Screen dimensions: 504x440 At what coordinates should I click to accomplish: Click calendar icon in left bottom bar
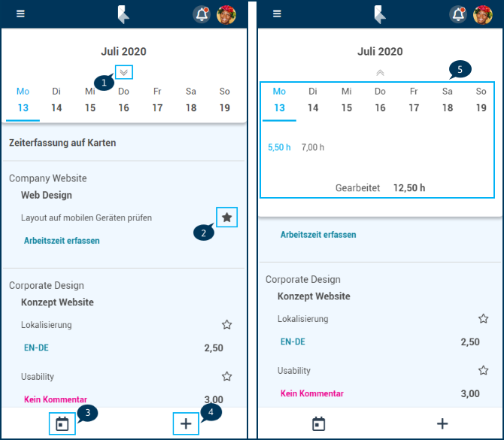click(62, 424)
